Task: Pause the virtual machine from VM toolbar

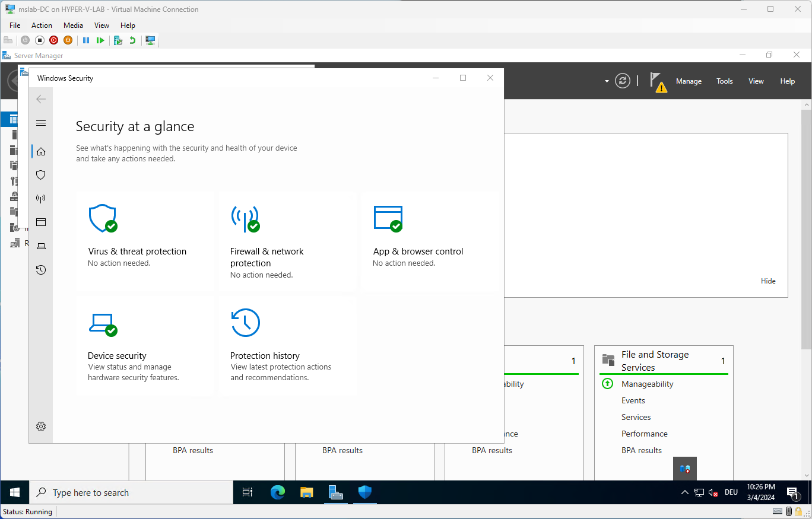Action: tap(86, 40)
